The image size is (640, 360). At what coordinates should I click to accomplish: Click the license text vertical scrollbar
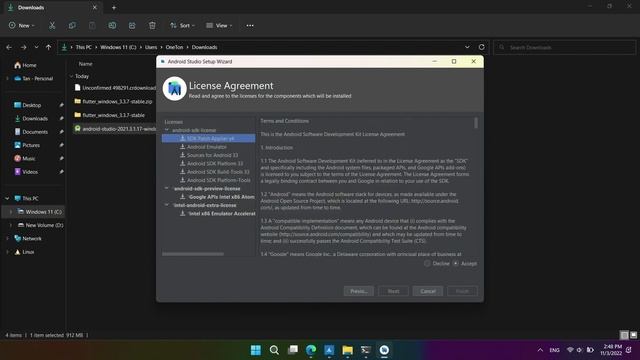476,122
